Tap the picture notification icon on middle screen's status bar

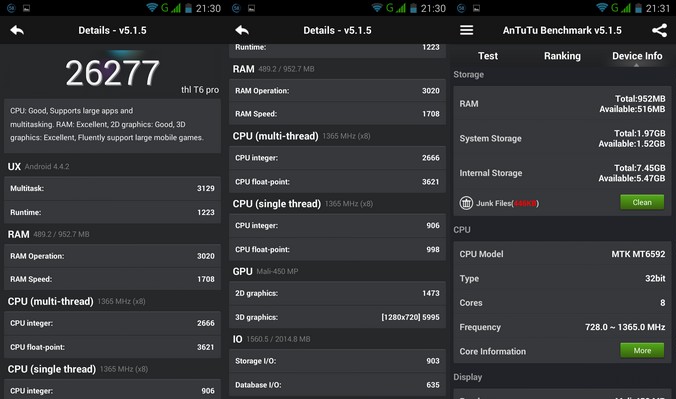click(x=251, y=8)
